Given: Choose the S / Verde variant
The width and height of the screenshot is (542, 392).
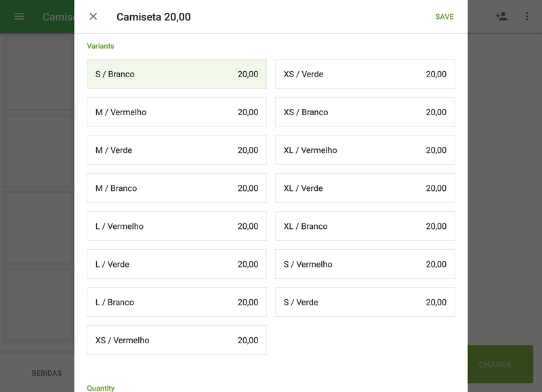Looking at the screenshot, I should [365, 303].
